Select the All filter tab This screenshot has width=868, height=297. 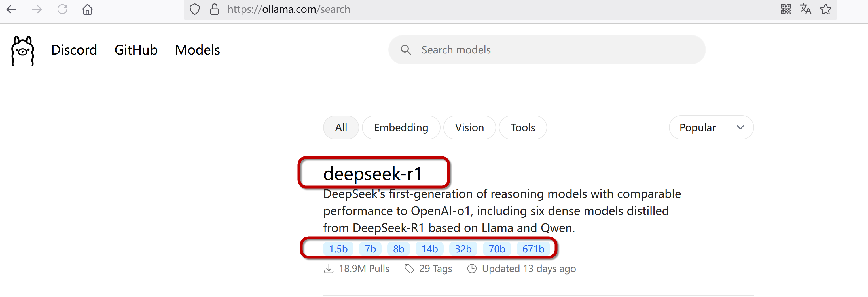tap(341, 127)
